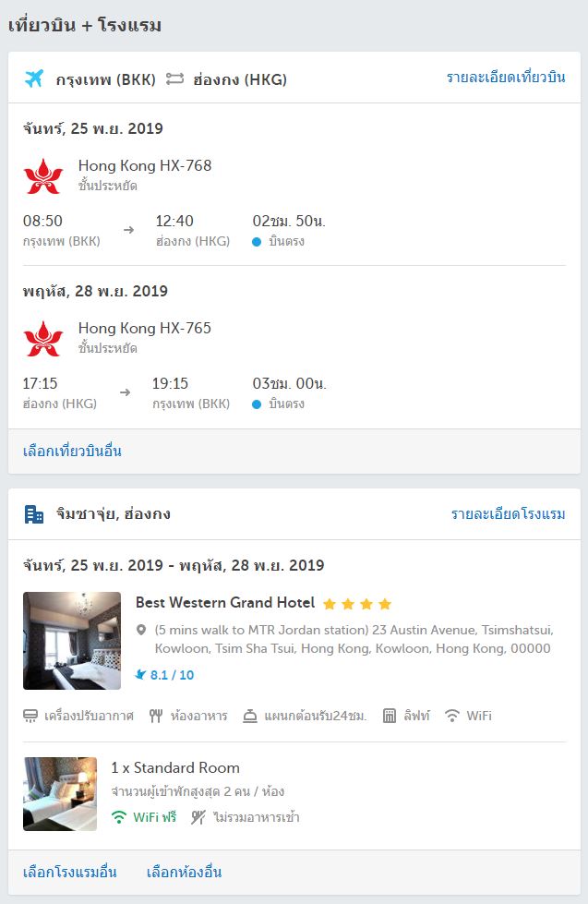The width and height of the screenshot is (588, 904).
Task: Click the elevator amenity icon
Action: [x=390, y=716]
